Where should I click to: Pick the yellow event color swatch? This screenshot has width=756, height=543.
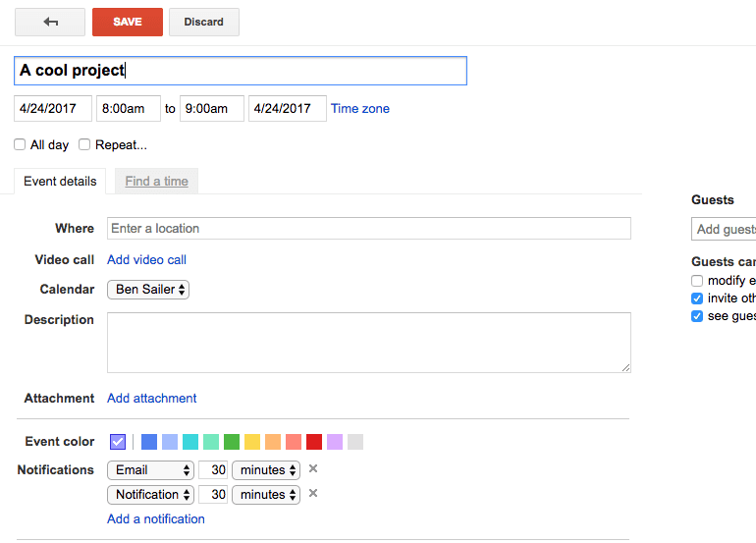[252, 442]
